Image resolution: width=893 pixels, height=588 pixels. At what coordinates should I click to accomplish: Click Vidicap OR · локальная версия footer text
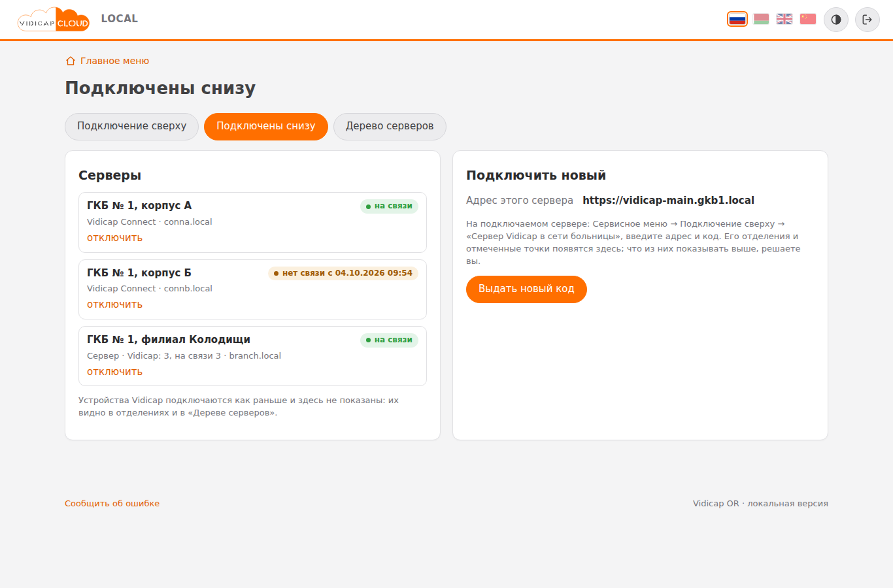click(760, 504)
